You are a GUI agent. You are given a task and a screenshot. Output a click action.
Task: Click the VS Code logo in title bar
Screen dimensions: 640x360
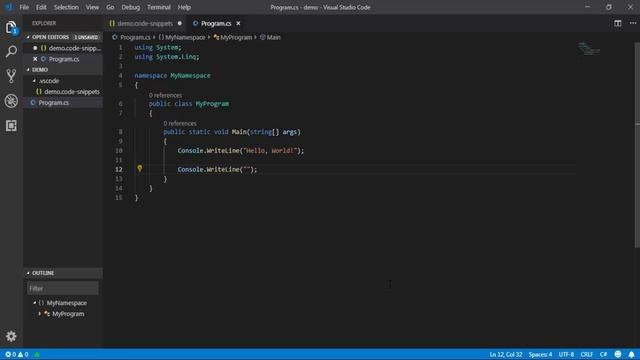coord(9,7)
